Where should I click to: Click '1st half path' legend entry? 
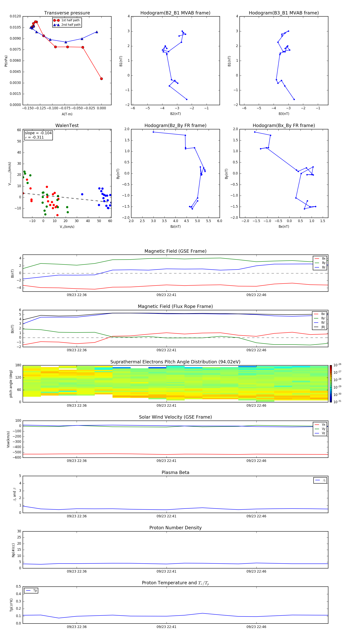point(67,20)
